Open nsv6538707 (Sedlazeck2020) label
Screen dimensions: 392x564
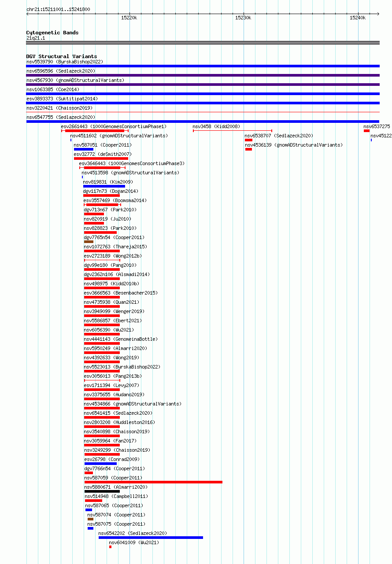tap(279, 136)
